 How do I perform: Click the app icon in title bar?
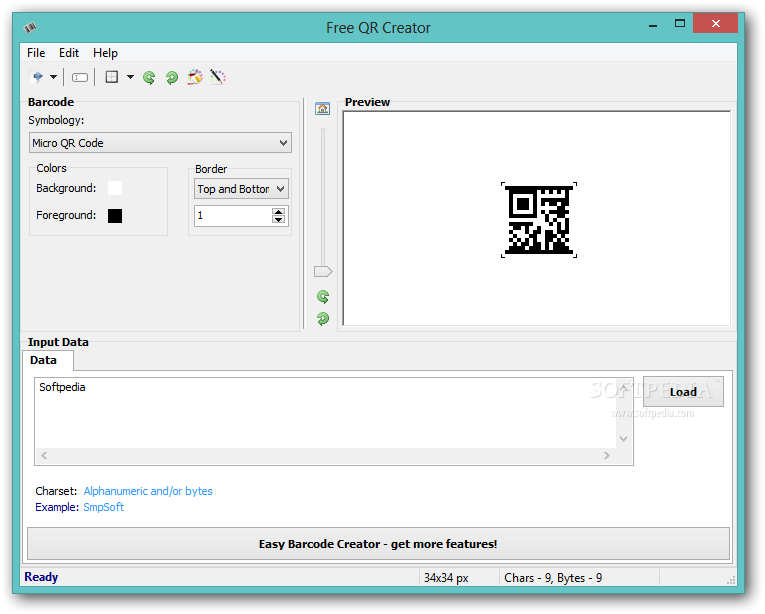point(30,28)
